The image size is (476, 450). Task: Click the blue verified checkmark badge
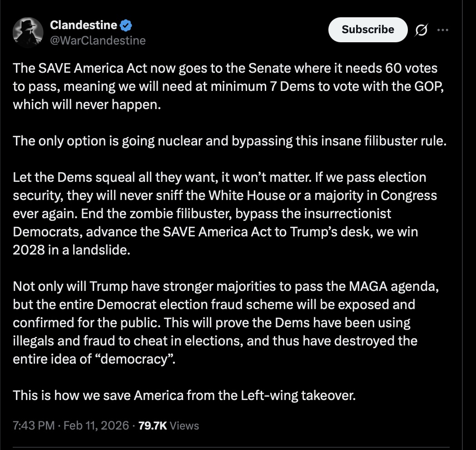(127, 25)
